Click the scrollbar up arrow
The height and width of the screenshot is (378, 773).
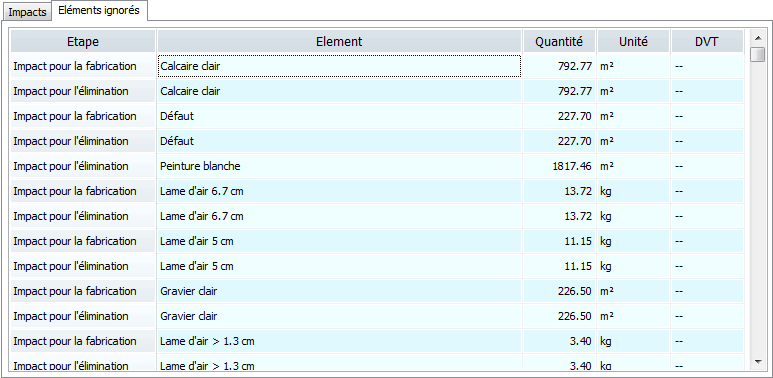pos(758,37)
